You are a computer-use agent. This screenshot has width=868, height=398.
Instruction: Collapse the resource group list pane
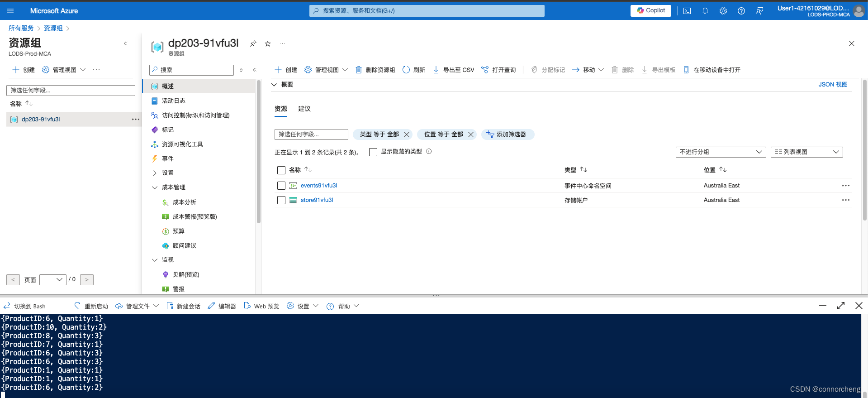click(x=126, y=43)
